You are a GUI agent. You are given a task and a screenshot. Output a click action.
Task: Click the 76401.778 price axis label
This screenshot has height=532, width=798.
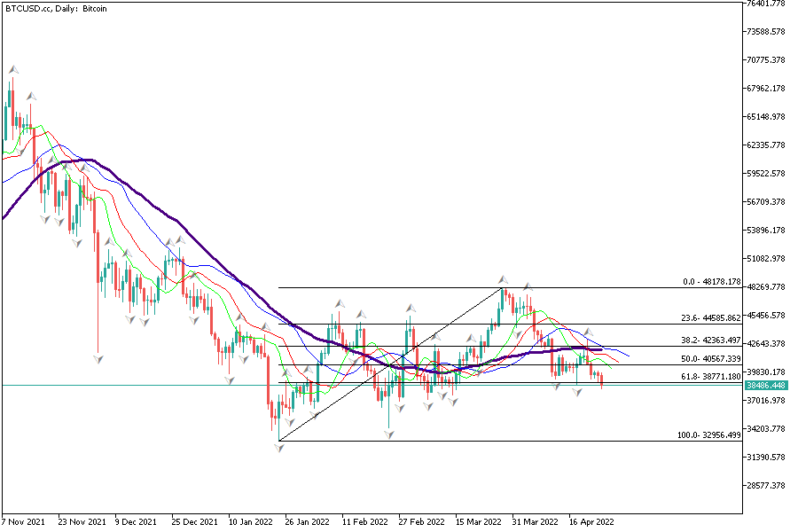pos(765,4)
